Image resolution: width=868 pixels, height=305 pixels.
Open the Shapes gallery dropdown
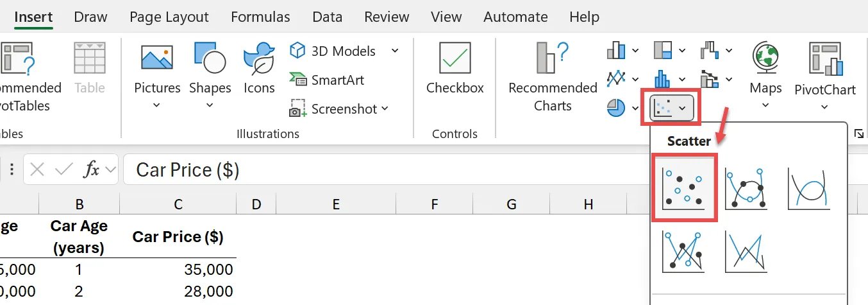pos(210,74)
